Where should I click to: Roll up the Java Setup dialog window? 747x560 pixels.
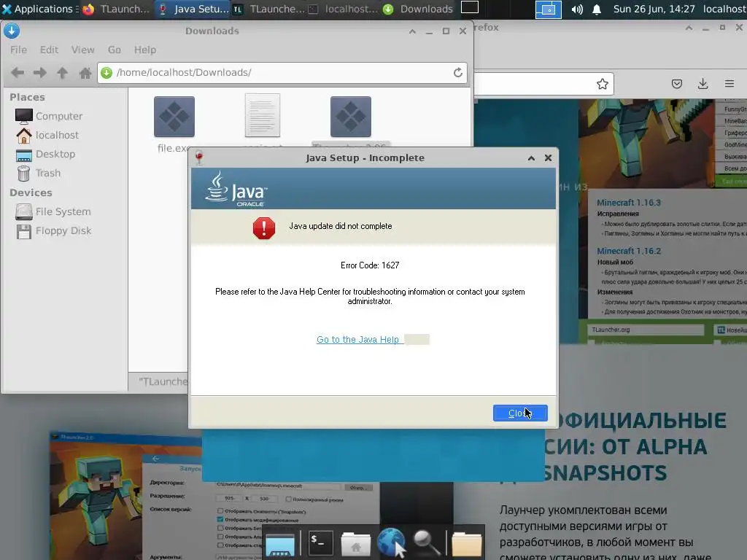[531, 158]
